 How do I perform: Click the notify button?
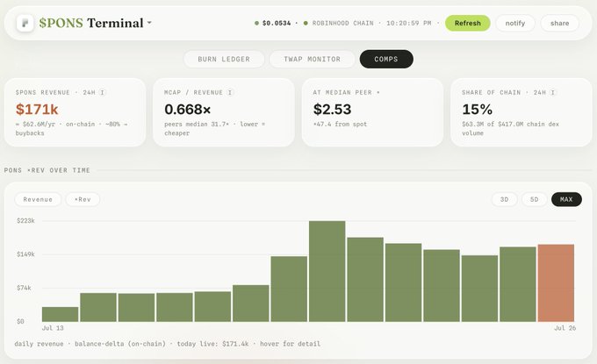pos(515,23)
